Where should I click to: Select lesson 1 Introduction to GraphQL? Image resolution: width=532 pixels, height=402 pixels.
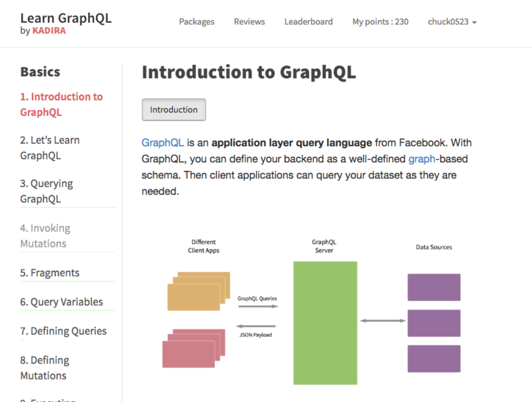point(61,104)
